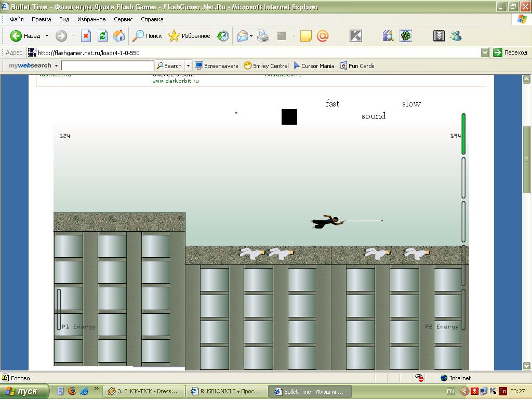This screenshot has height=399, width=532.
Task: Switch to RUSBIONICLE taskbar window
Action: pyautogui.click(x=227, y=391)
